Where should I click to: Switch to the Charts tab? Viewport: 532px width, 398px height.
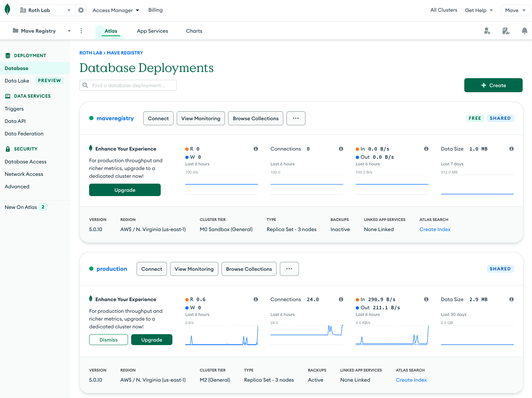pyautogui.click(x=194, y=31)
